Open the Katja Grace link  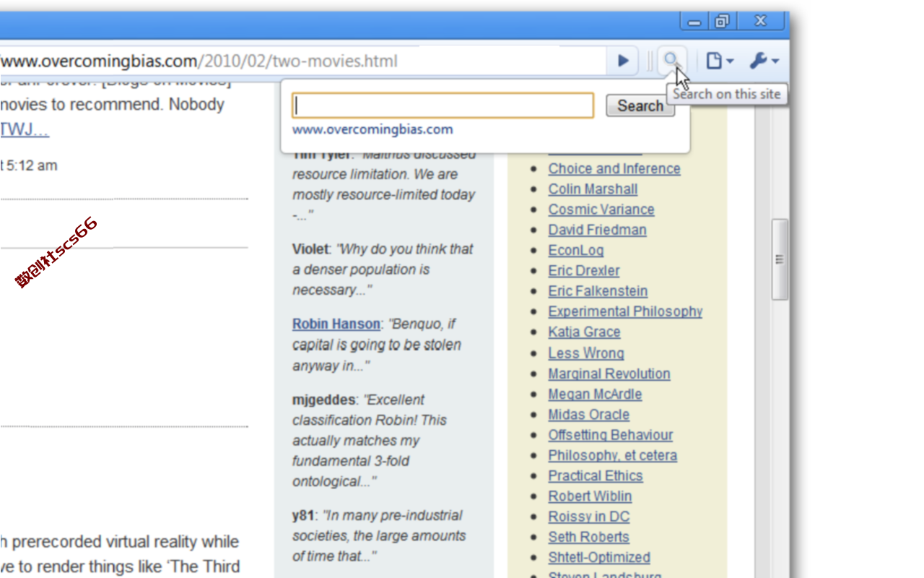coord(584,332)
